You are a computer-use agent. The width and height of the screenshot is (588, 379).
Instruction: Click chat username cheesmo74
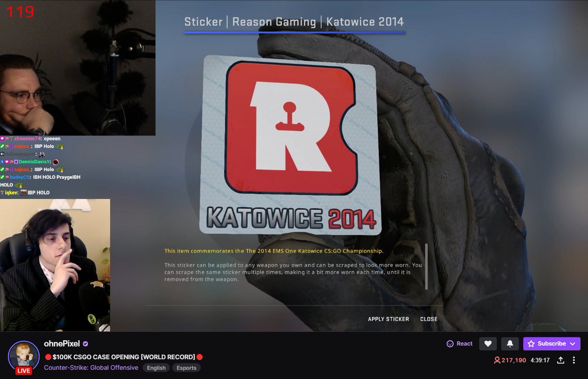tap(27, 139)
